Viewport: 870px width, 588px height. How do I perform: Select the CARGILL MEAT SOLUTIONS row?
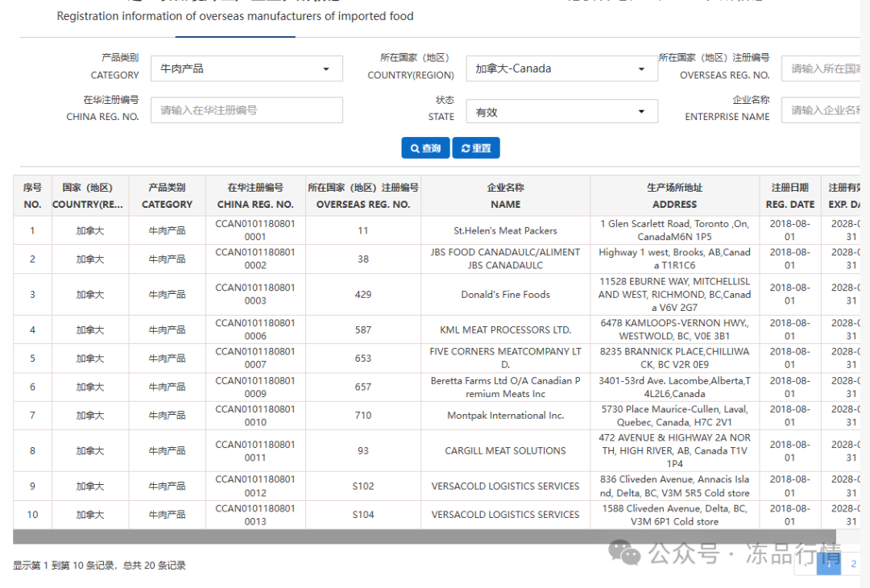[x=505, y=451]
